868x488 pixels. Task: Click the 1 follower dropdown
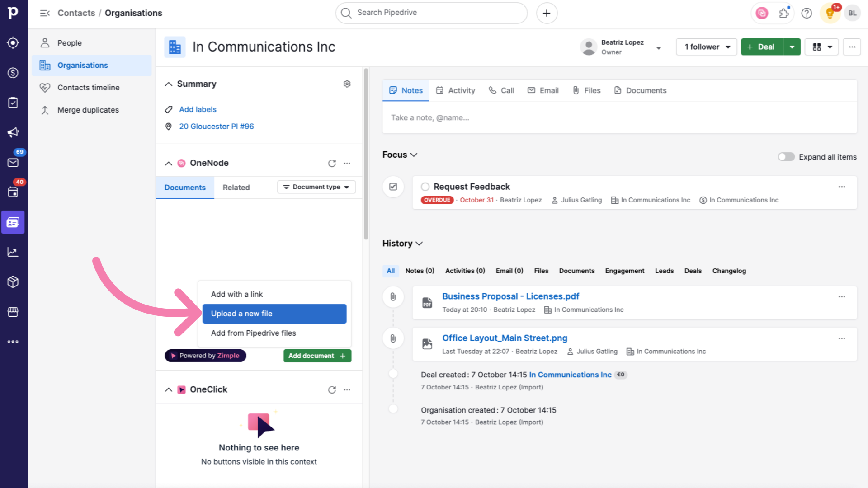pos(707,47)
